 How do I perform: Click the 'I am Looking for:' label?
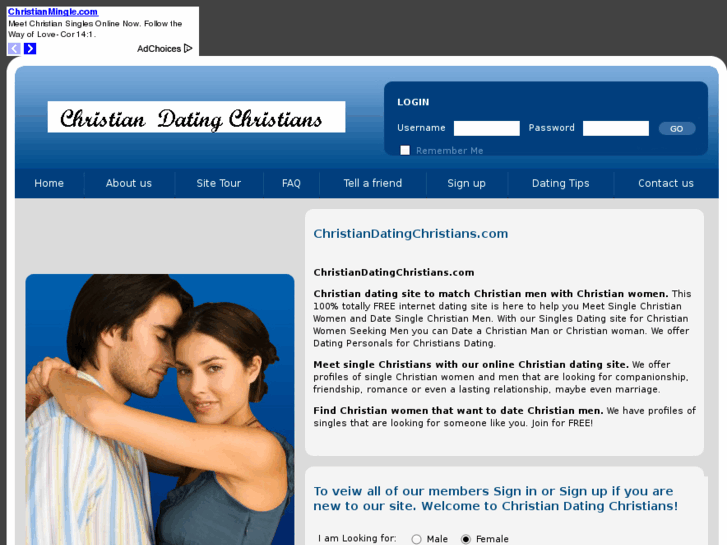coord(357,539)
